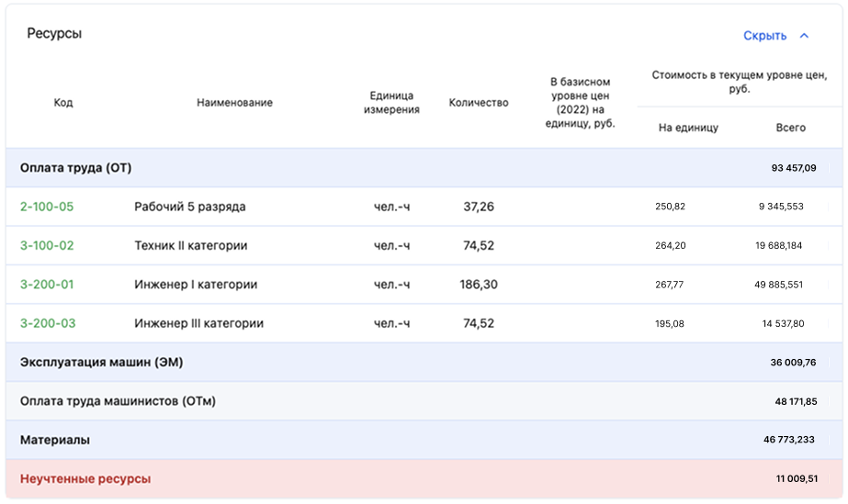The width and height of the screenshot is (848, 504).
Task: Select materials total 46 773,233
Action: click(788, 440)
